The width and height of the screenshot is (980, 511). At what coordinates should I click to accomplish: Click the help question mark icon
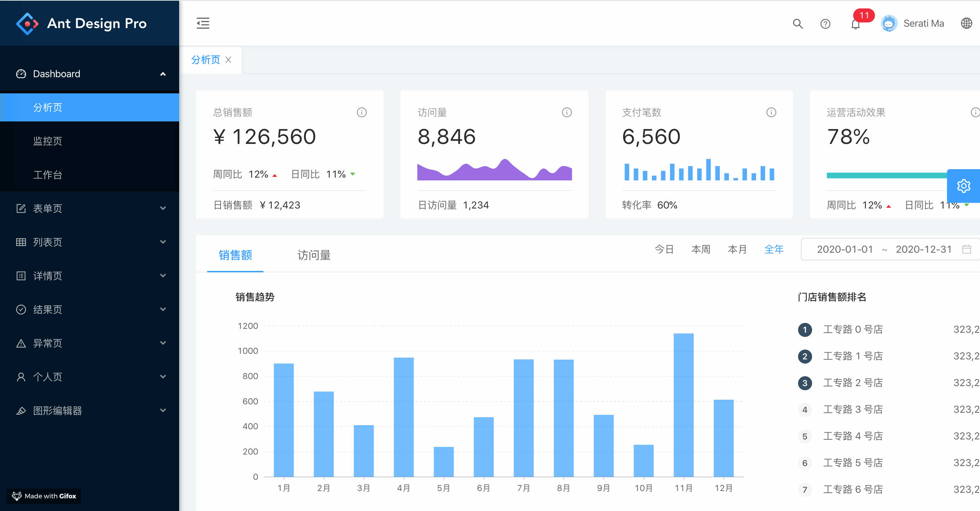pyautogui.click(x=825, y=24)
